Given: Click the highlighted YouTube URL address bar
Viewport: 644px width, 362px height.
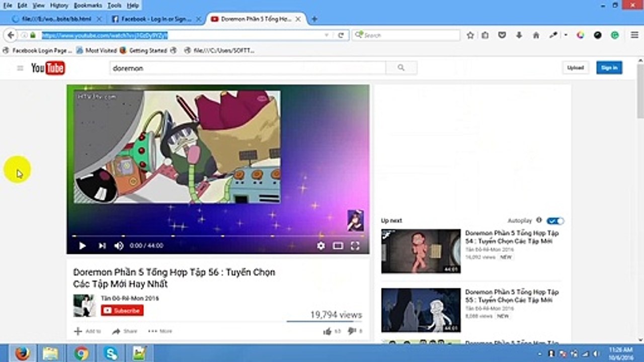Looking at the screenshot, I should tap(181, 35).
